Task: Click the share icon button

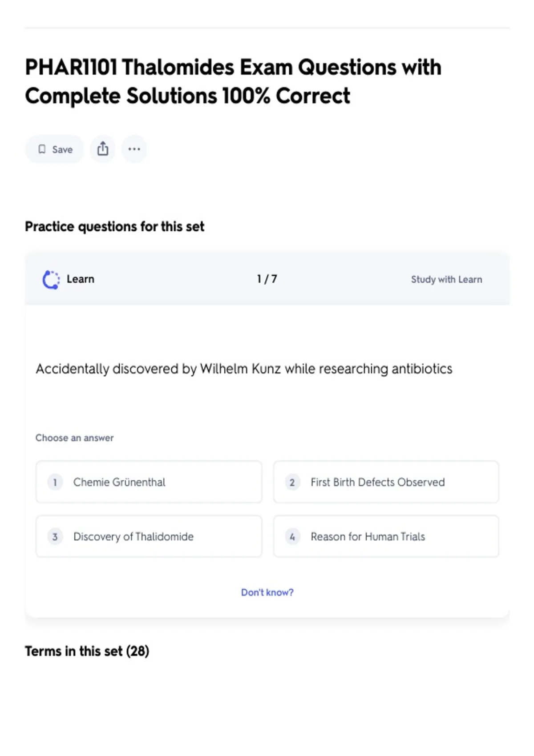Action: (103, 149)
